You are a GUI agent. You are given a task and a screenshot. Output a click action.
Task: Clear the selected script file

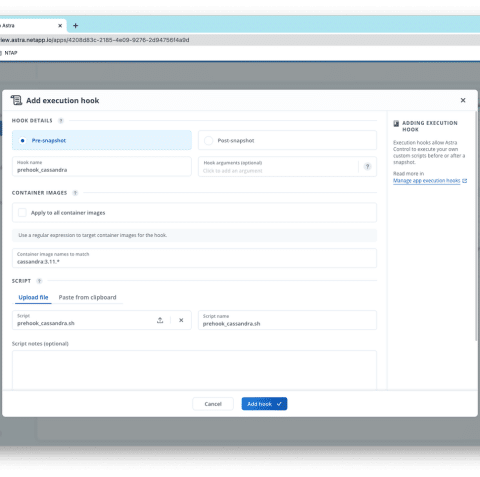click(x=181, y=320)
